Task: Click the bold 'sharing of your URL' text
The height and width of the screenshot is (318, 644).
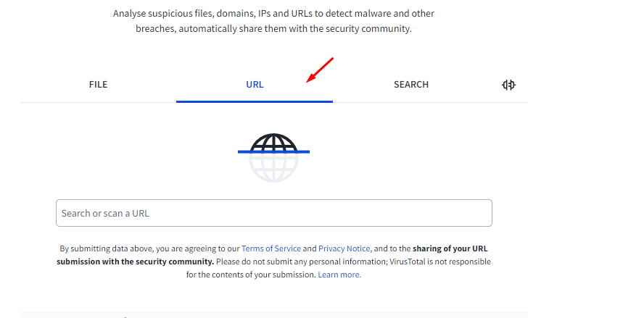Action: point(450,248)
